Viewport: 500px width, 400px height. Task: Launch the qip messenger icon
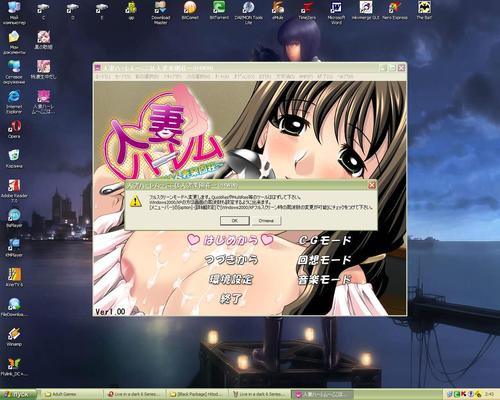131,11
